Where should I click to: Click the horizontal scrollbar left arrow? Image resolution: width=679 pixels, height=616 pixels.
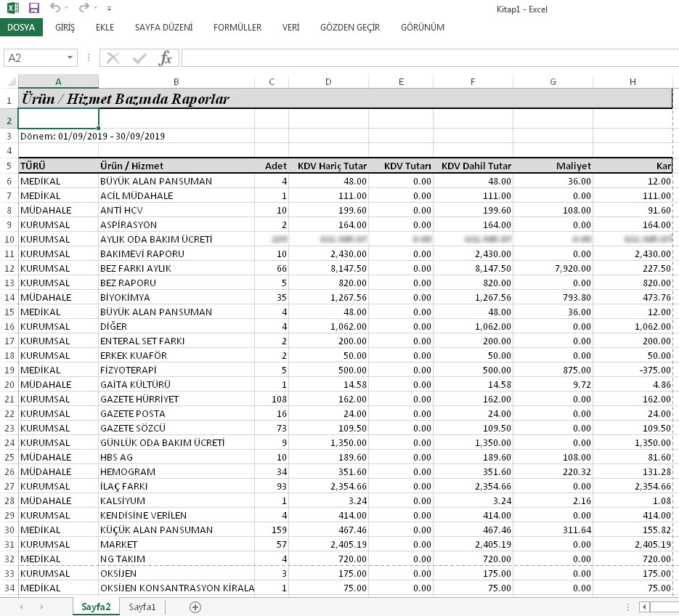tap(644, 607)
